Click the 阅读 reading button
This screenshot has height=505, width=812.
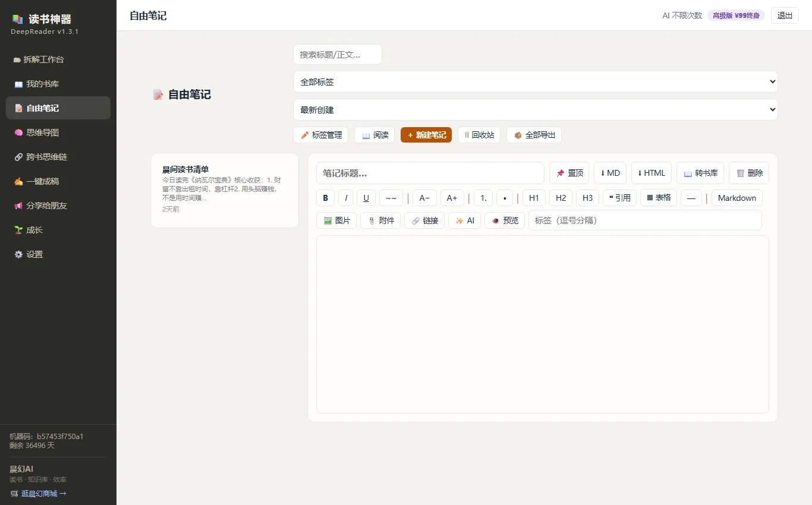tap(374, 135)
